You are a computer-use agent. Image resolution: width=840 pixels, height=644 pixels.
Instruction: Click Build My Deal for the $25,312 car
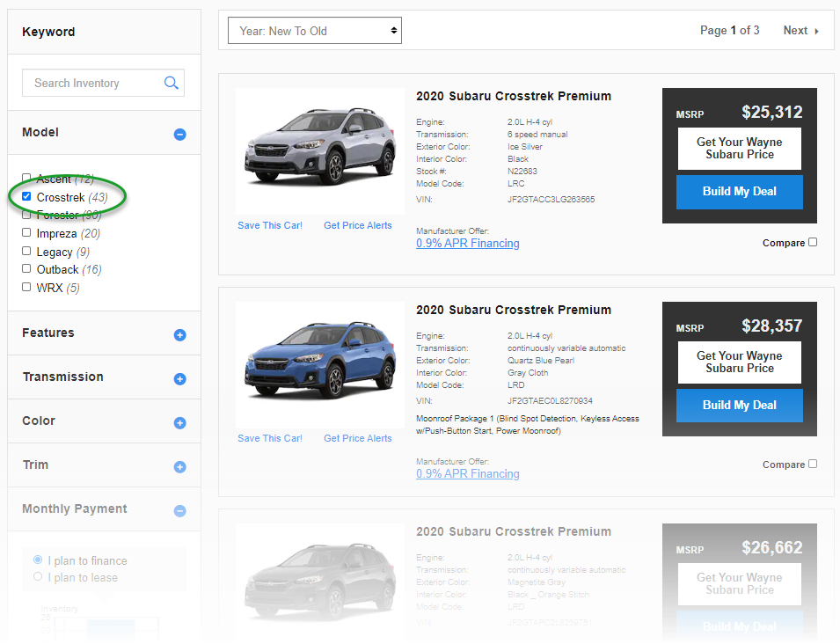(x=739, y=192)
